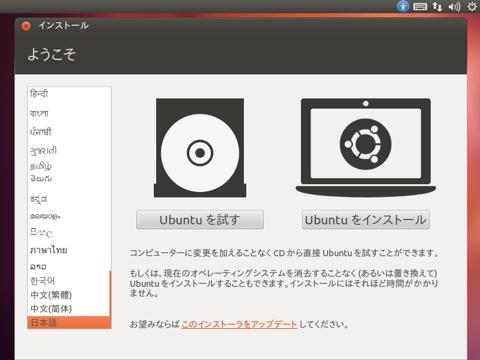Select हिन्दी in the language list
Image resolution: width=480 pixels, height=360 pixels.
point(68,94)
